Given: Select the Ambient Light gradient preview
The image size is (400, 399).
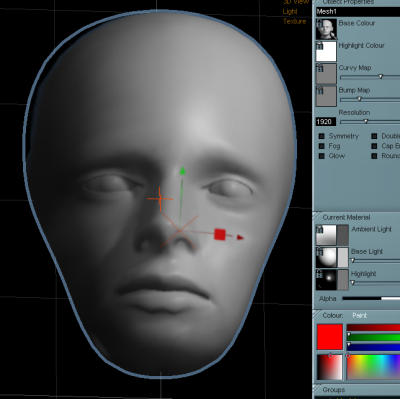Looking at the screenshot, I should pyautogui.click(x=326, y=235).
